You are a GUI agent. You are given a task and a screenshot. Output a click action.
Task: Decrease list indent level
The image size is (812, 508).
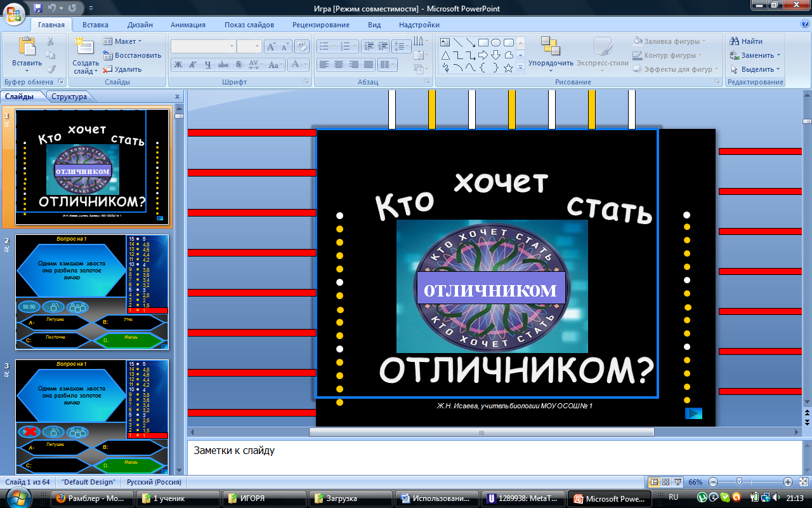(368, 46)
